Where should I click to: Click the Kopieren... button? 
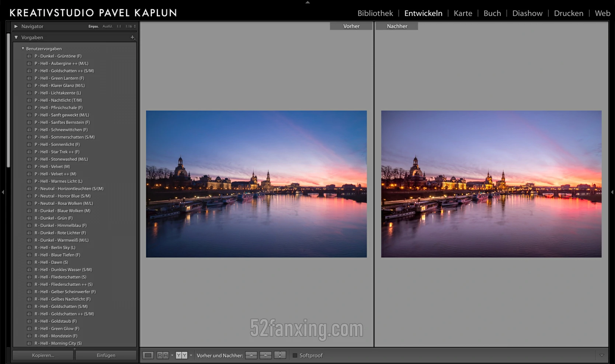pos(43,356)
